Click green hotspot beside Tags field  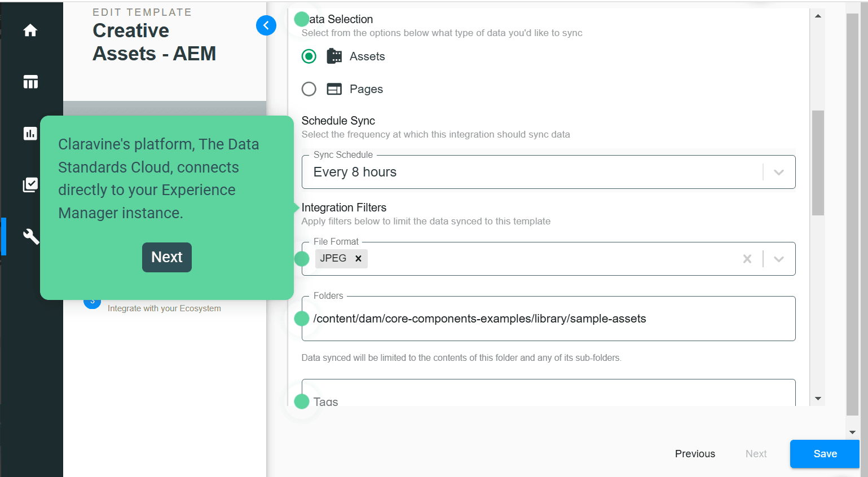tap(302, 401)
